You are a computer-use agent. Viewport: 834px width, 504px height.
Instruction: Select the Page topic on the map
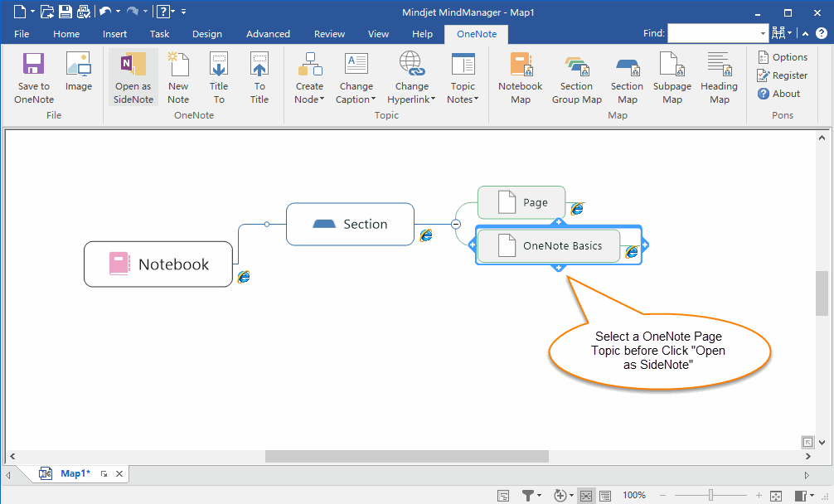point(521,202)
